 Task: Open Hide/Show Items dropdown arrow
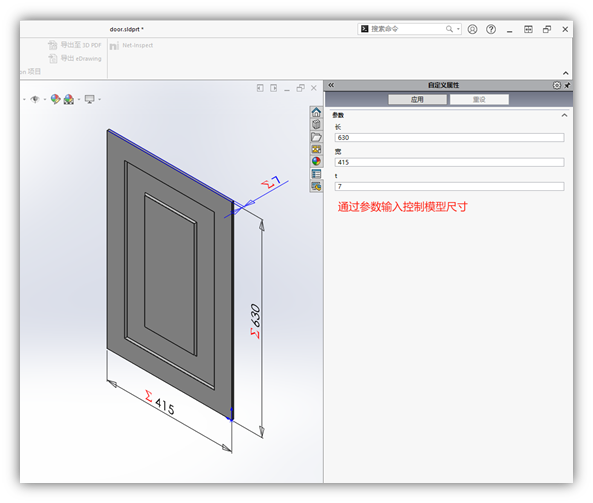click(45, 99)
